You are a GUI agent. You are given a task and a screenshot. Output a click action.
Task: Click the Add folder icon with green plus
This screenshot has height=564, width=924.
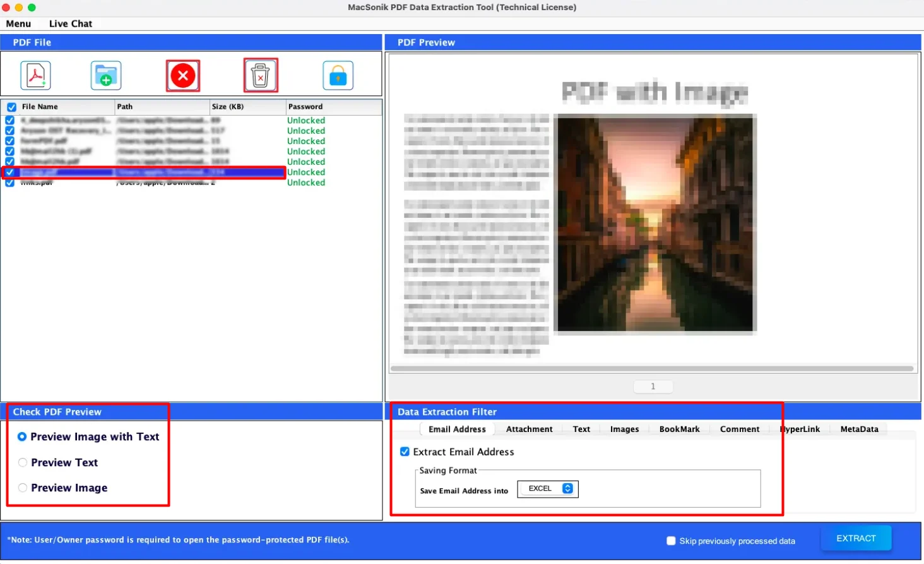[x=106, y=76]
